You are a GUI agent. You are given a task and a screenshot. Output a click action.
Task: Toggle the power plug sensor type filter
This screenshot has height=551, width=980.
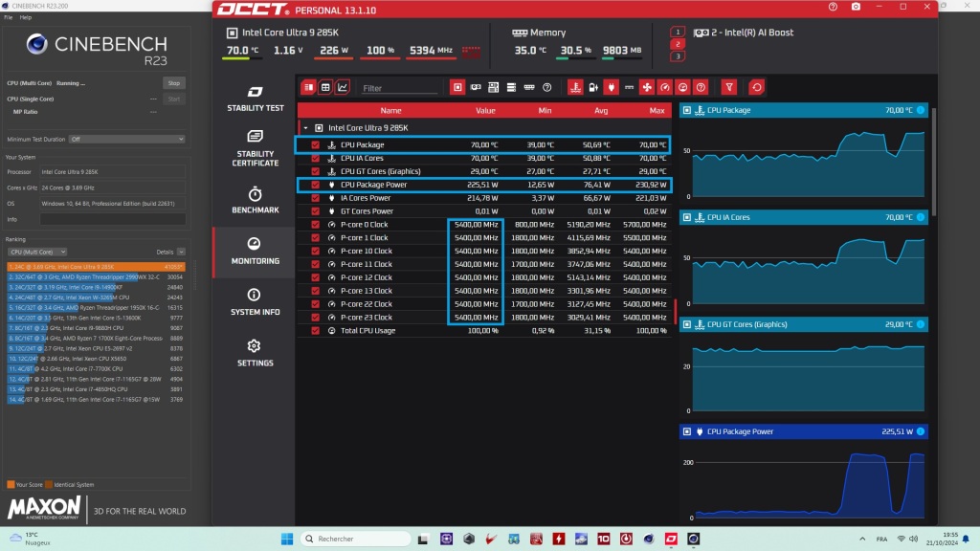612,87
